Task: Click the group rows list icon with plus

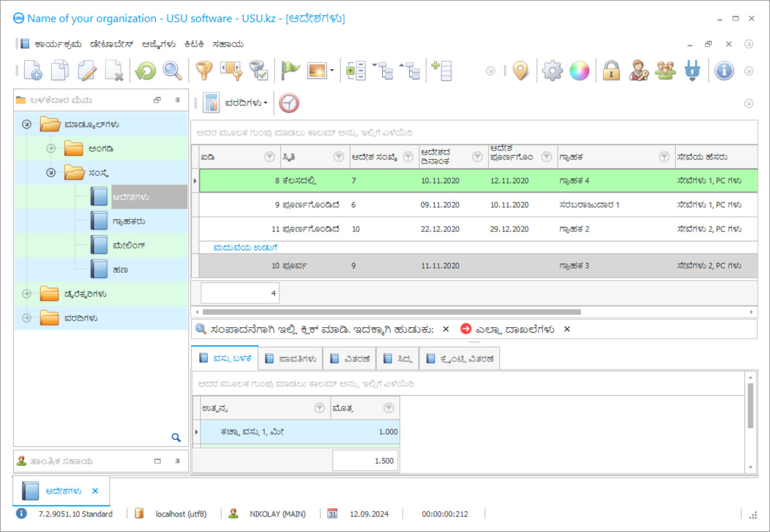Action: click(x=356, y=71)
